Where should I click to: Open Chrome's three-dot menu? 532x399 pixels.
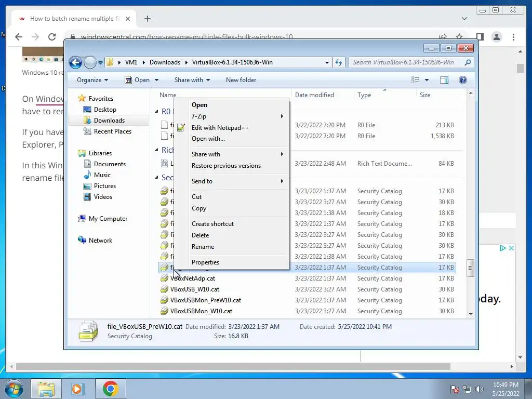(x=513, y=37)
